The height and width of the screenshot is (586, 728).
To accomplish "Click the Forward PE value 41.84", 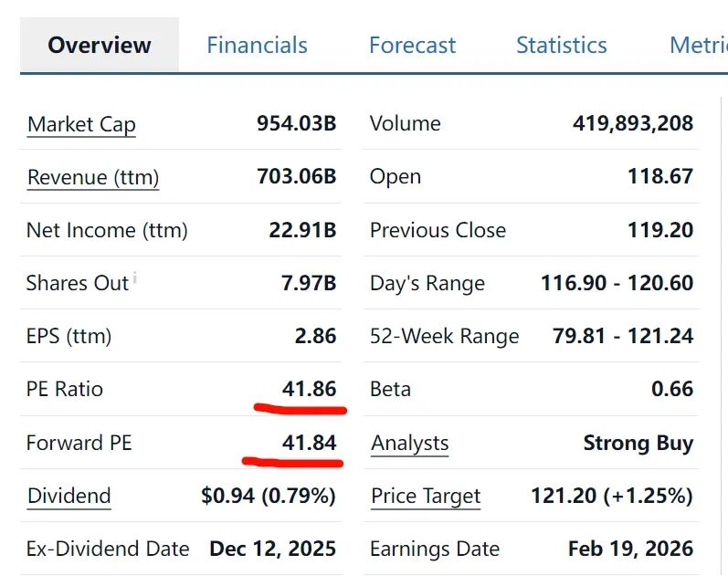I will [x=309, y=444].
